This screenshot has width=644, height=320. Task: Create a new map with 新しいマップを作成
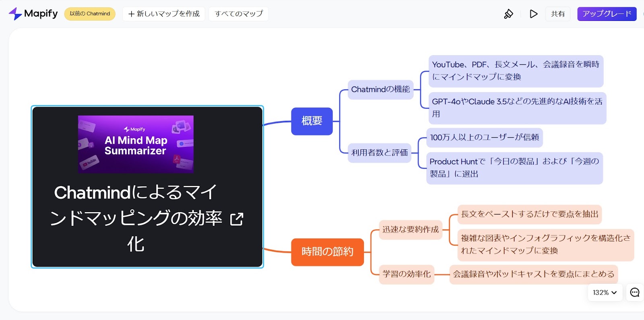point(164,14)
